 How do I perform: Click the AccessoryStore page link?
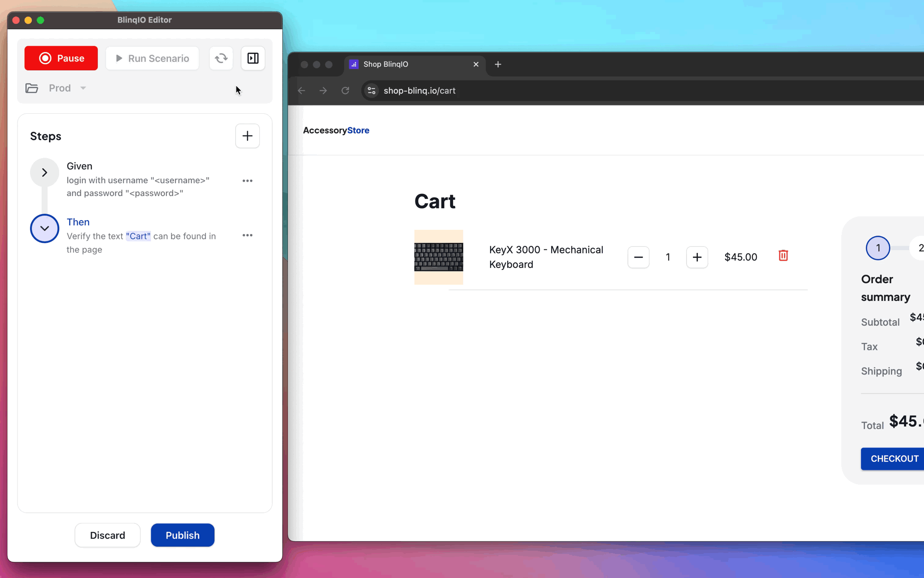[336, 130]
